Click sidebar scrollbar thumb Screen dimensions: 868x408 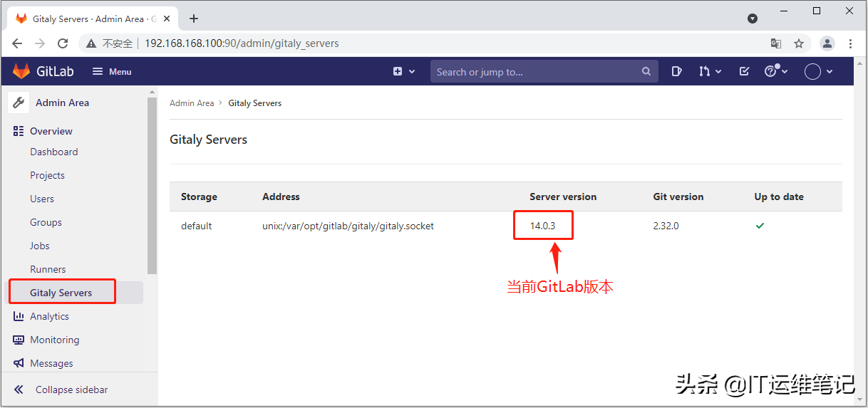(152, 185)
